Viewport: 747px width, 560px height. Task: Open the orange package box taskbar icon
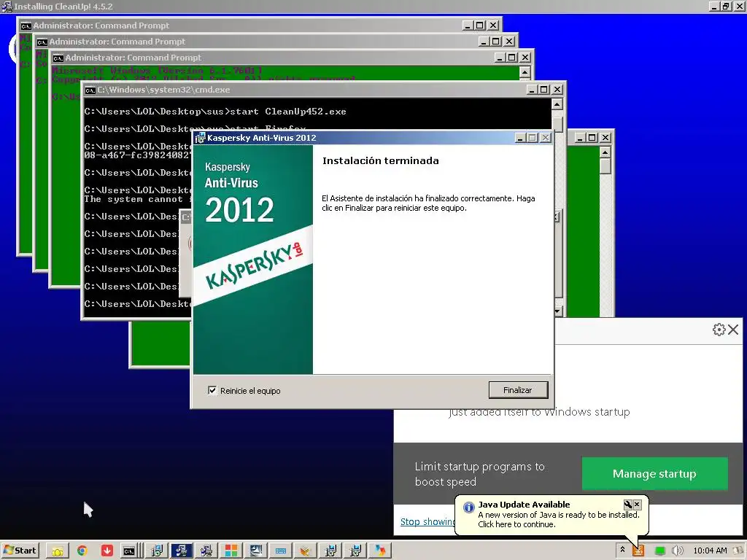coord(305,551)
